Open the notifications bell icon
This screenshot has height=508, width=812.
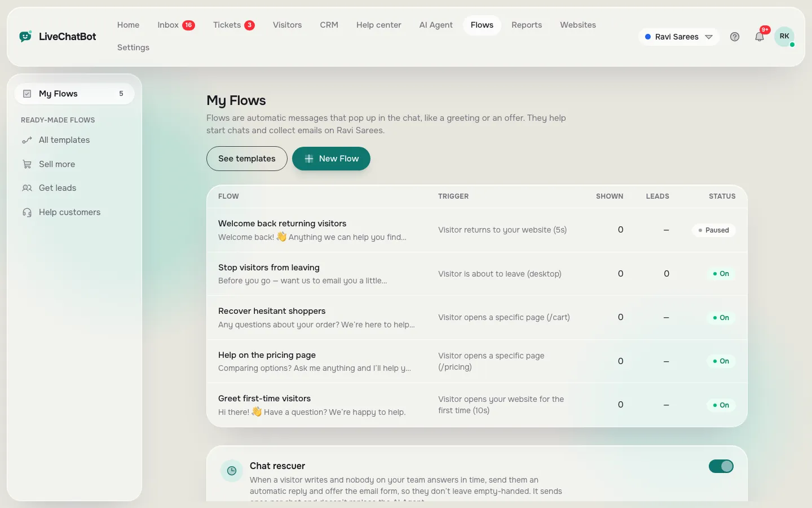tap(760, 37)
